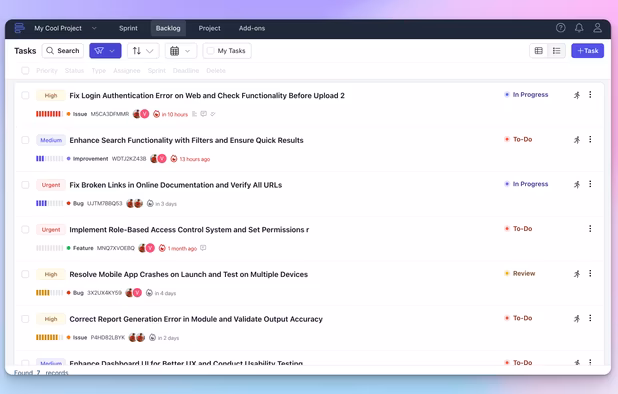The image size is (618, 394).
Task: Open the Sprint tab
Action: pos(128,28)
